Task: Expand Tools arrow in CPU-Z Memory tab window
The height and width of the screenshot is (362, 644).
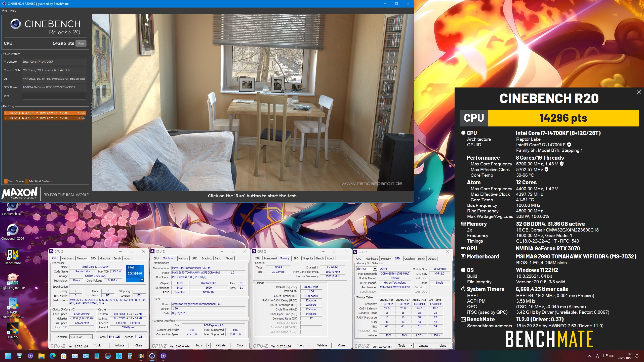Action: (310, 345)
